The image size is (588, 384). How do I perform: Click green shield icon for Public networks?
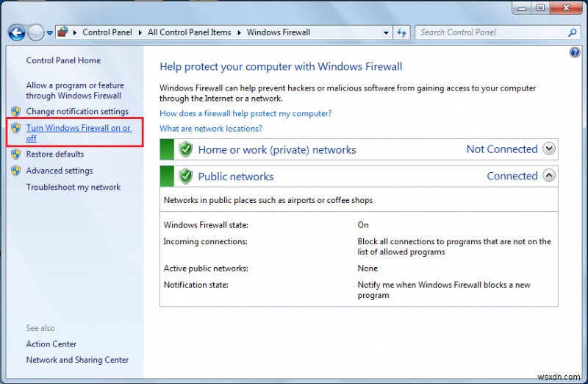(185, 176)
